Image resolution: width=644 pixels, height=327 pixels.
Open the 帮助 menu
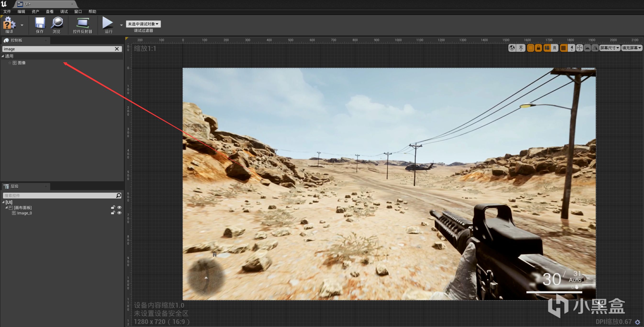pos(92,11)
